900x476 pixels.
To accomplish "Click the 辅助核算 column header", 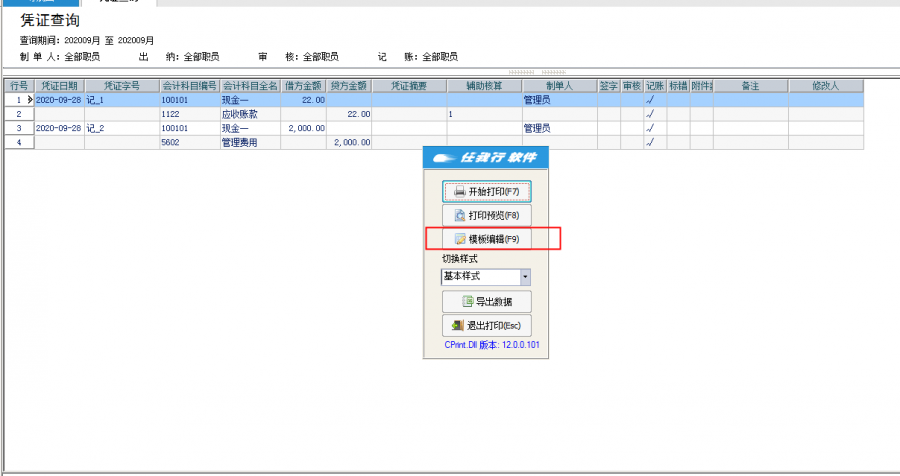I will tap(484, 86).
